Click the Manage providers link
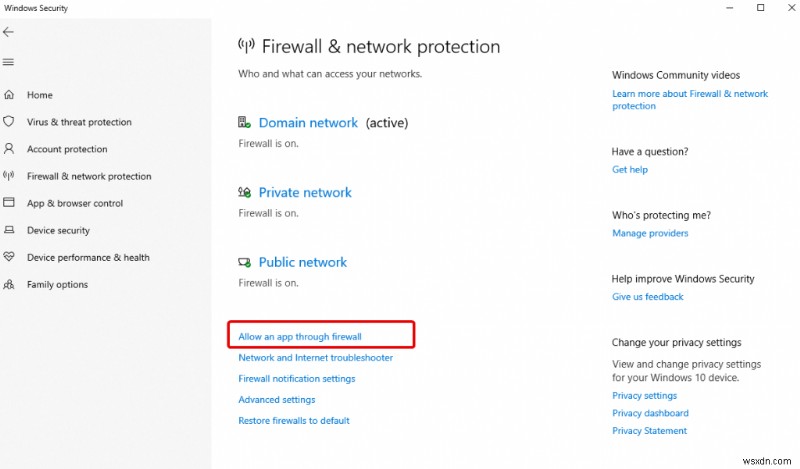 click(x=650, y=233)
